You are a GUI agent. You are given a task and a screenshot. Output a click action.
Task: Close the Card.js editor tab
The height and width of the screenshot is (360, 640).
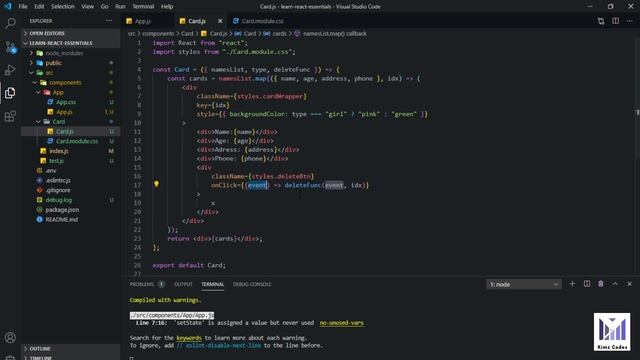pos(220,21)
